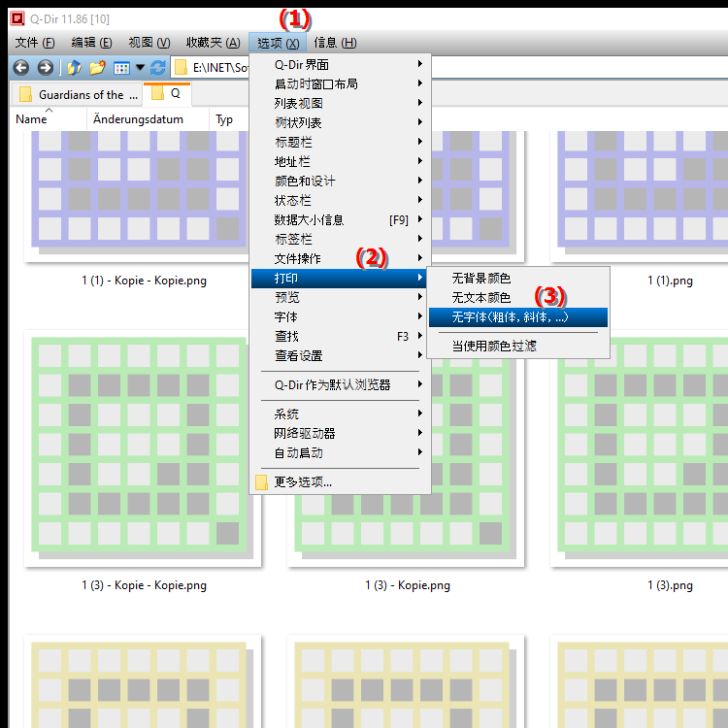The height and width of the screenshot is (728, 728).
Task: Click the new folder star icon
Action: click(97, 68)
